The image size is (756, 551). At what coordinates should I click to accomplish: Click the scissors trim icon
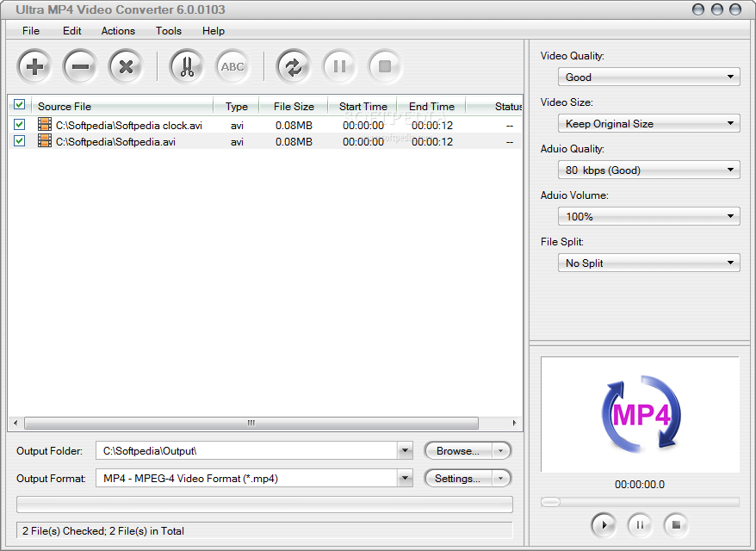[187, 66]
